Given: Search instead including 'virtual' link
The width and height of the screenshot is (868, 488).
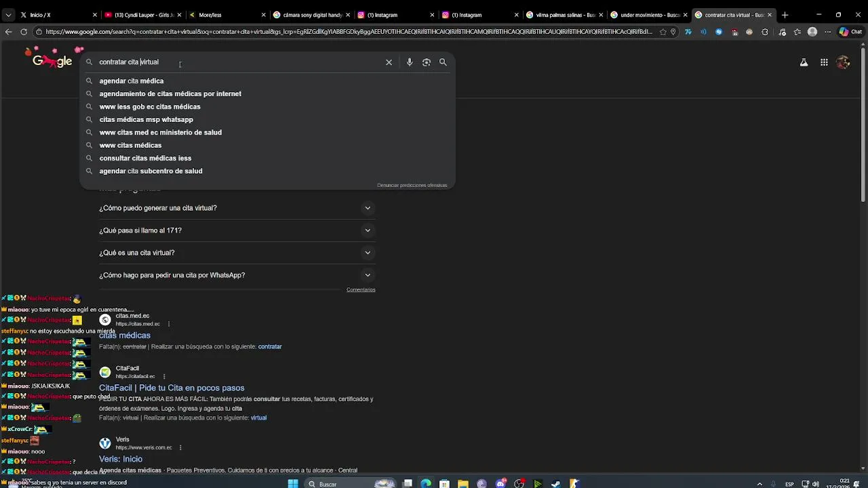Looking at the screenshot, I should click(x=258, y=418).
